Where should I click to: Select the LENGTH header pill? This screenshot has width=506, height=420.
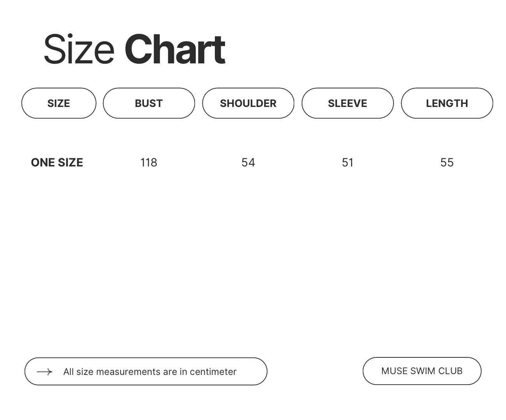coord(447,103)
